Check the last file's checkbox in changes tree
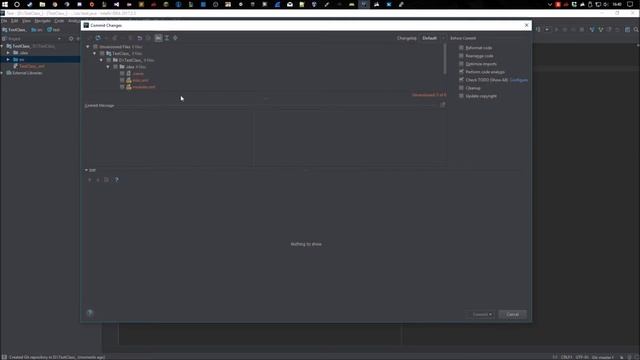The image size is (640, 360). (122, 87)
